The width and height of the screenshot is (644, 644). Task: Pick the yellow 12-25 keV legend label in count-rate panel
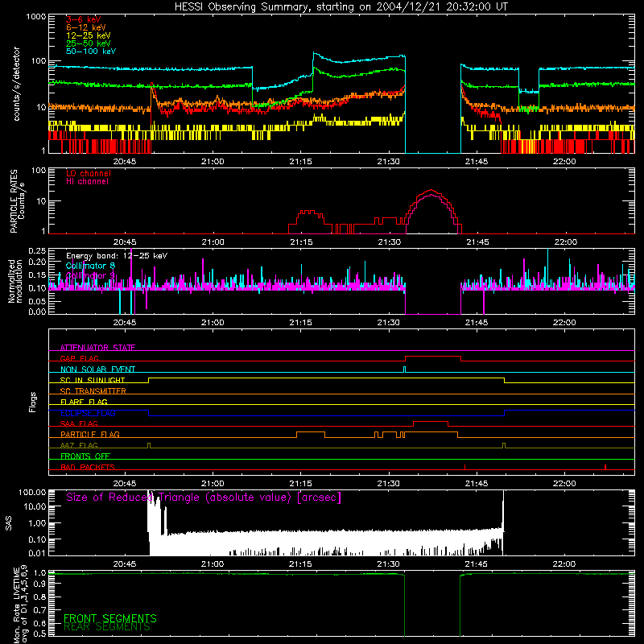click(x=89, y=35)
